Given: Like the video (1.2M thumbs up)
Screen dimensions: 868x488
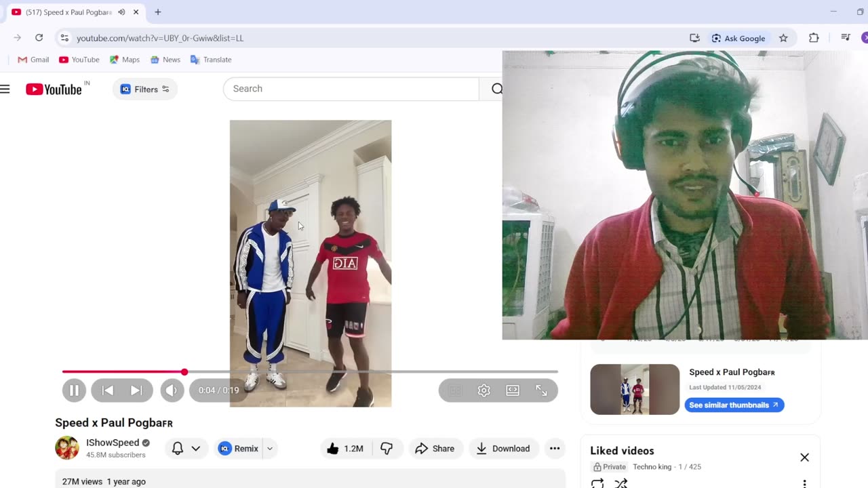Looking at the screenshot, I should (x=345, y=449).
